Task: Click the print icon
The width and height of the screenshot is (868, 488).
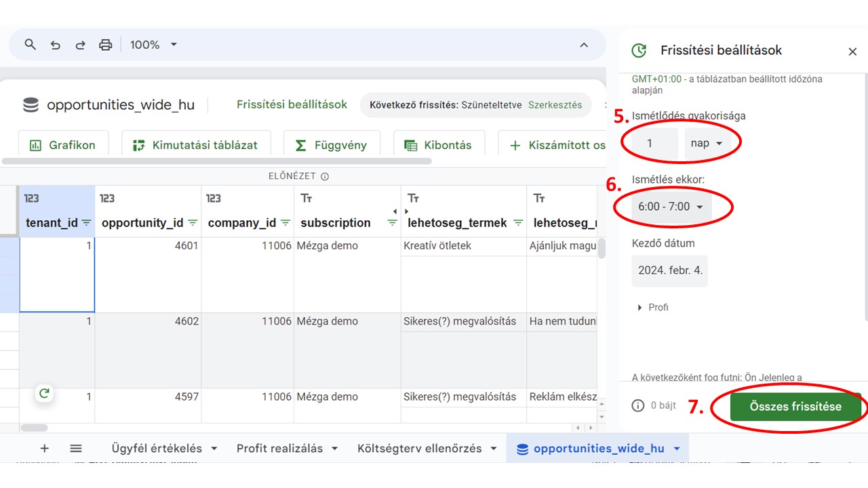Action: click(x=105, y=45)
